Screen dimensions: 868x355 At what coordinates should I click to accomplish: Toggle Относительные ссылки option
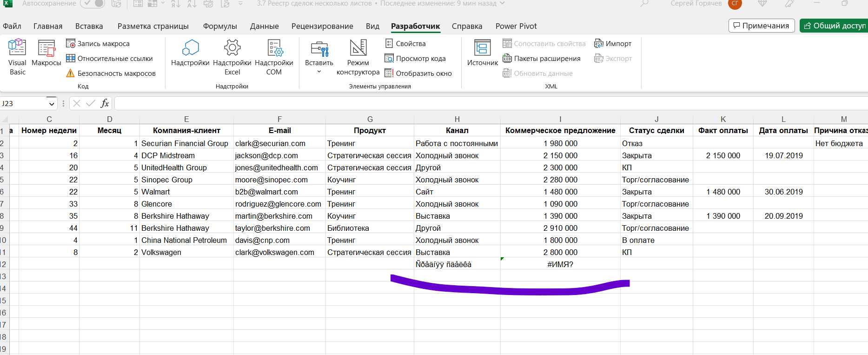(110, 58)
